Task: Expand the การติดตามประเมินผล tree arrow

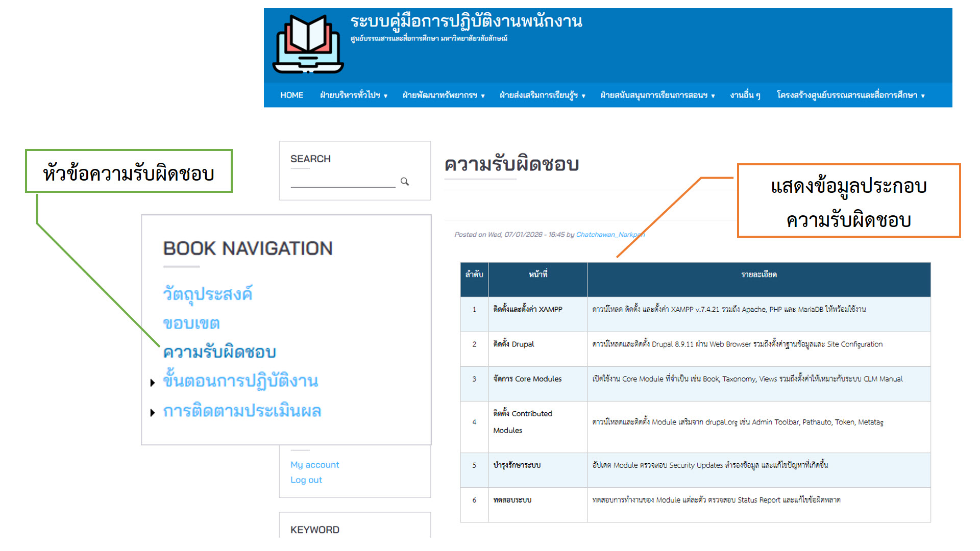Action: pos(153,413)
